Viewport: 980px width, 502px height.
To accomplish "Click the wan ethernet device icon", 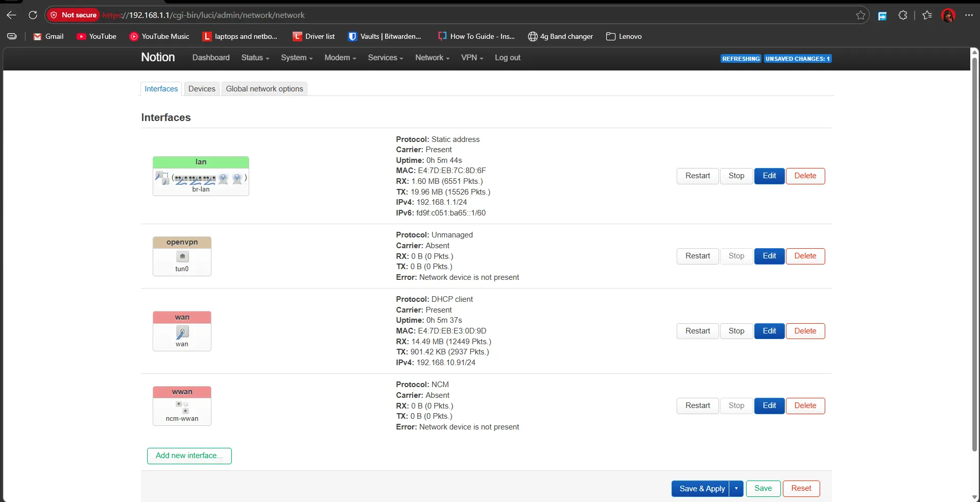I will (x=182, y=332).
